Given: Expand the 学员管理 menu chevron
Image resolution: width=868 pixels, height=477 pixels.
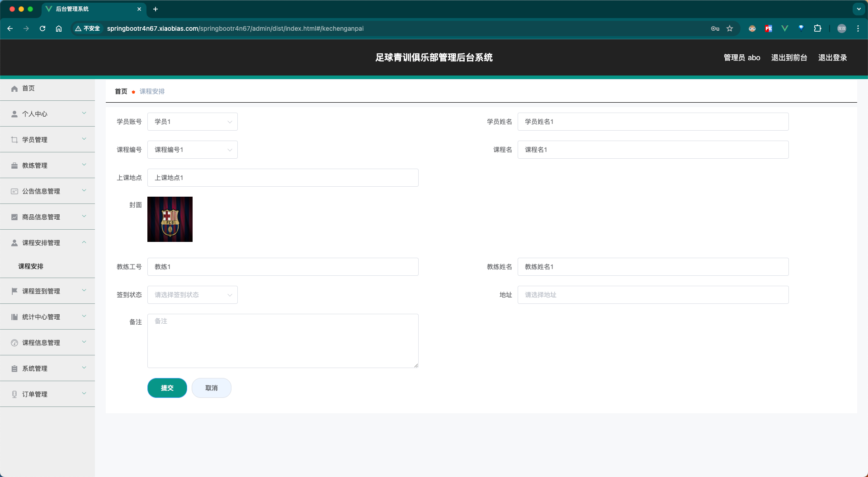Looking at the screenshot, I should point(84,139).
